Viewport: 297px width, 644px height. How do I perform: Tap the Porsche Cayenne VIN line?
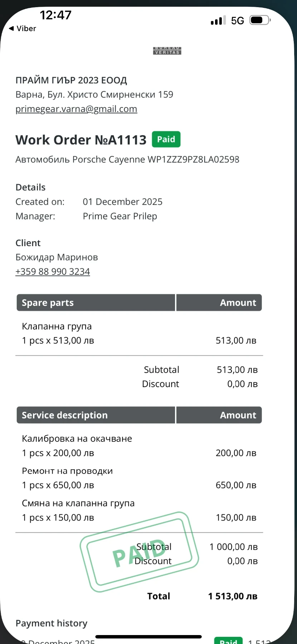click(127, 160)
